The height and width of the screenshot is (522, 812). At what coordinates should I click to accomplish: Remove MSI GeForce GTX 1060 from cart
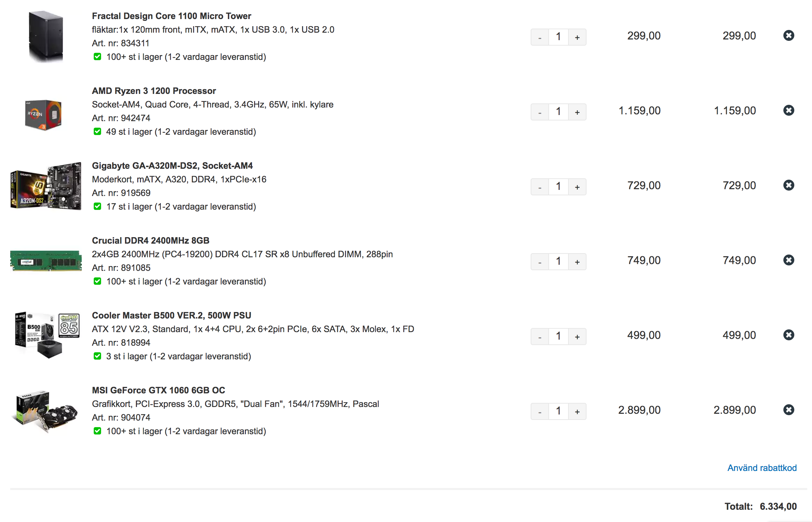pos(788,410)
